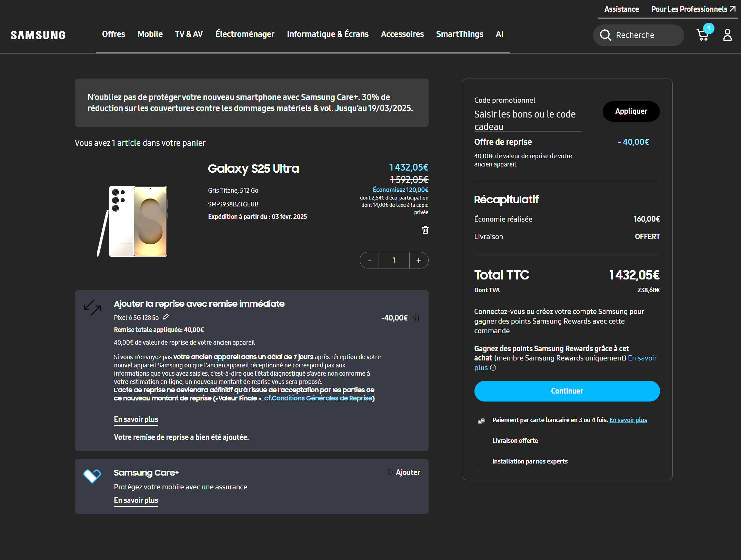This screenshot has height=560, width=741.
Task: Click En savoir plus under Samsung Care+
Action: click(136, 500)
